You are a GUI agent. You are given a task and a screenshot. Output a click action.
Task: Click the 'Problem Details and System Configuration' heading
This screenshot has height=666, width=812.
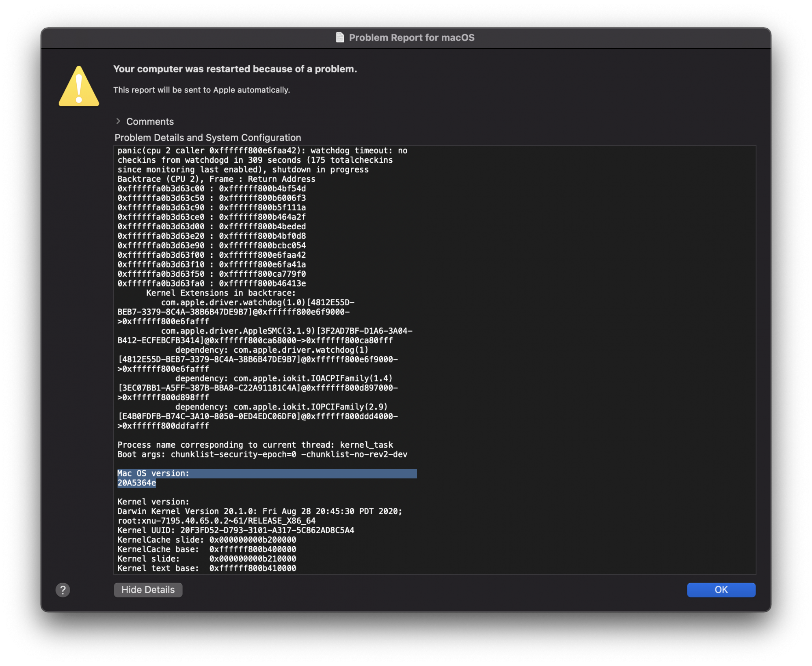207,138
